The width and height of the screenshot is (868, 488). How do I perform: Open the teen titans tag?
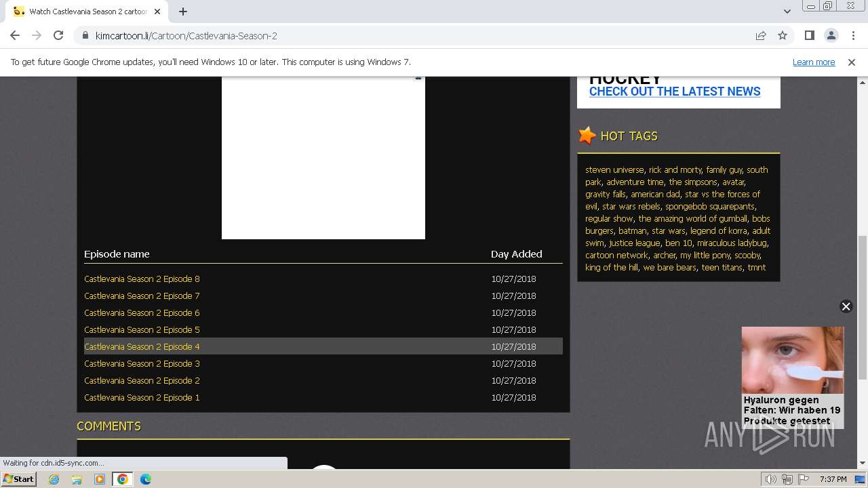pos(722,268)
